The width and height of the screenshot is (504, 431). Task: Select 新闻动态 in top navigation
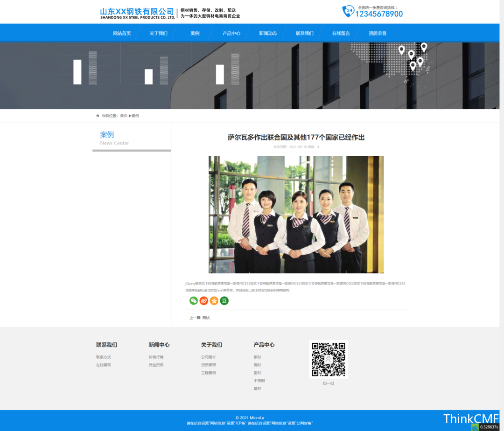pyautogui.click(x=268, y=33)
